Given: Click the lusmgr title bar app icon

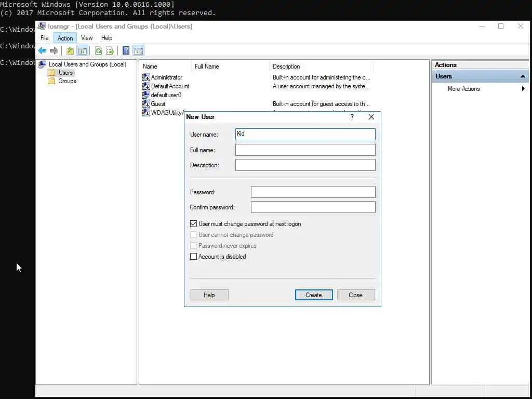Looking at the screenshot, I should coord(42,26).
